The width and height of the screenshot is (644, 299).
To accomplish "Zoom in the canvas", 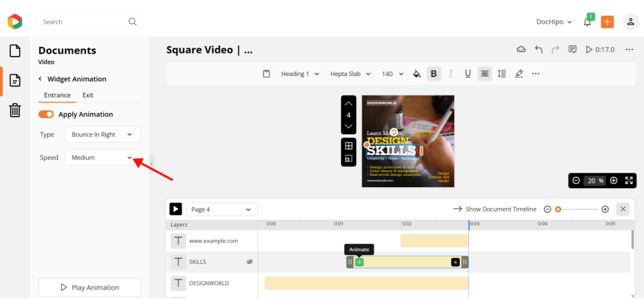I will 614,180.
